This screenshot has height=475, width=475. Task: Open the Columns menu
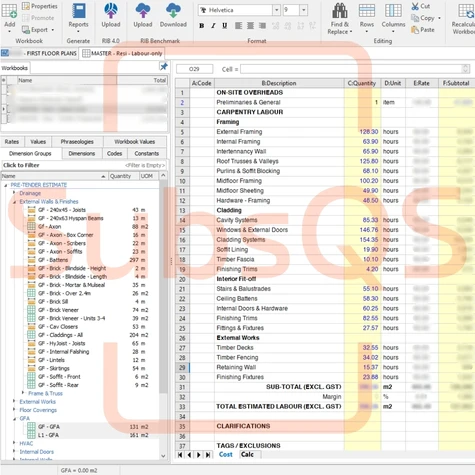click(393, 18)
